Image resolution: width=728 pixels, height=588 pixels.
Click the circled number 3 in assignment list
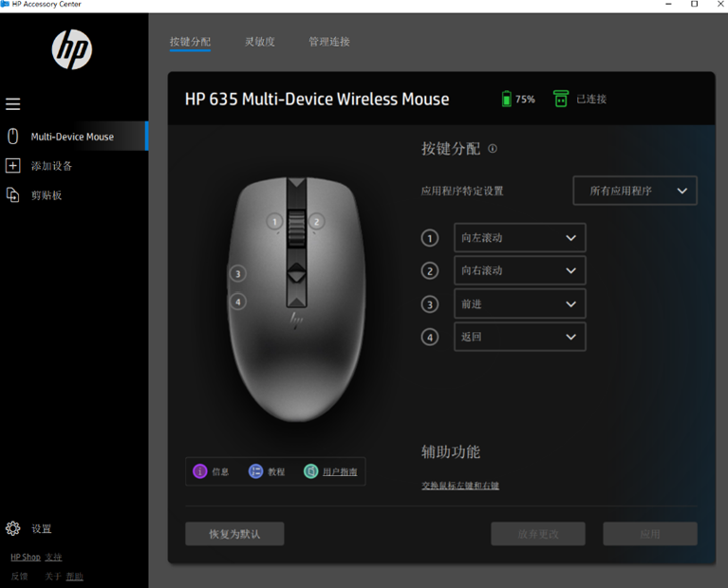430,304
